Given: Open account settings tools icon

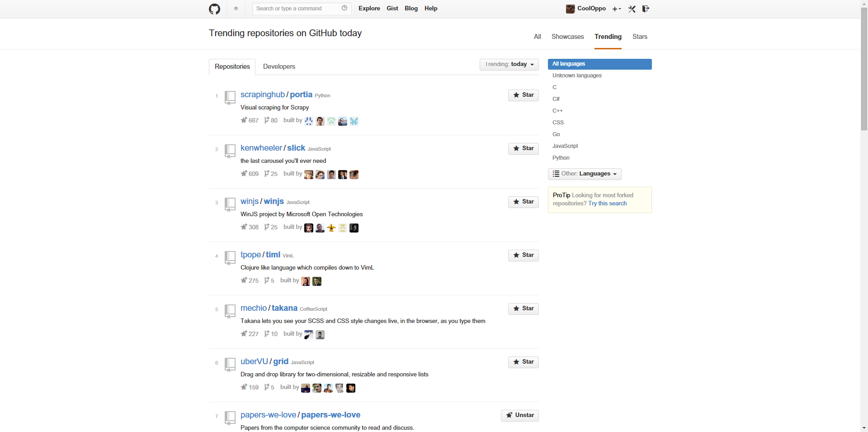Looking at the screenshot, I should tap(632, 9).
